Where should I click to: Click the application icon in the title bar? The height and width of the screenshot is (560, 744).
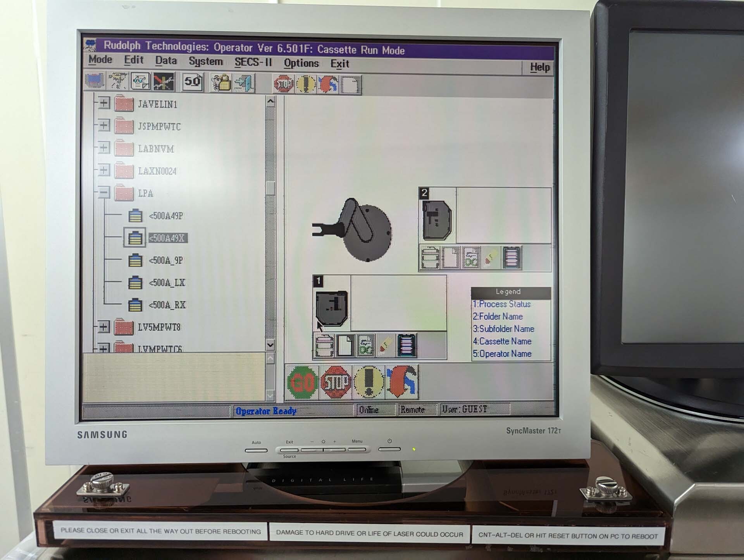click(91, 44)
